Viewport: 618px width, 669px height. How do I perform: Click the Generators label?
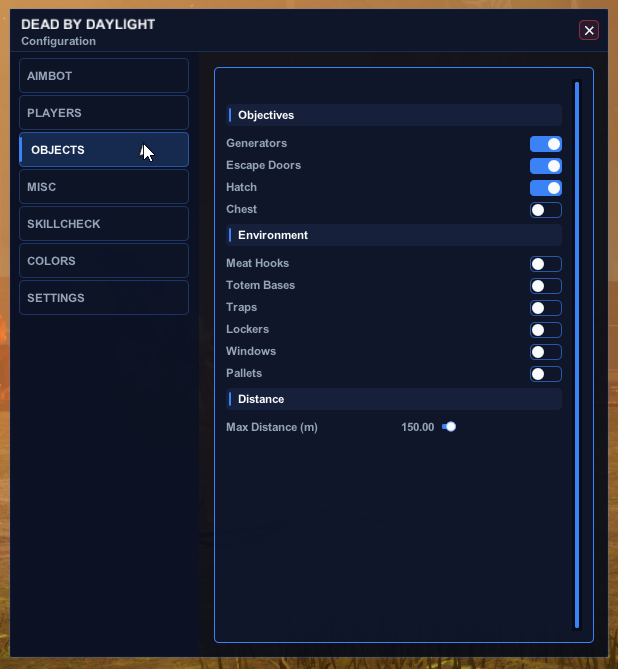[257, 143]
